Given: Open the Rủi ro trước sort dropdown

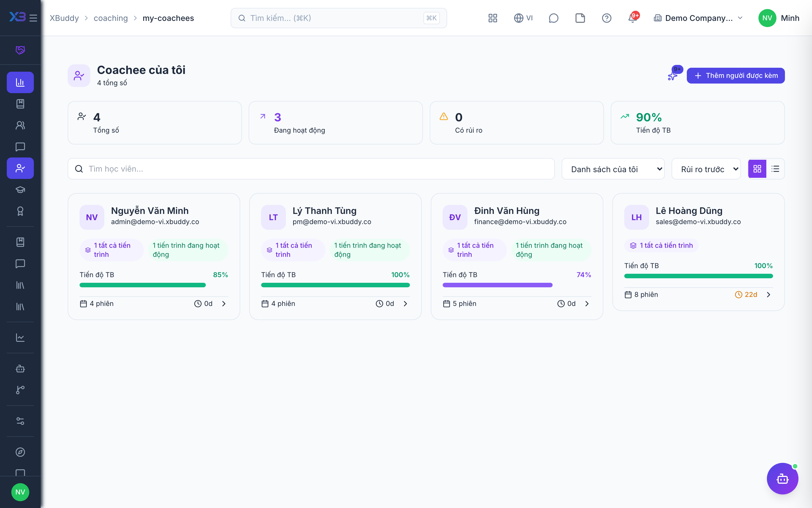Looking at the screenshot, I should tap(706, 169).
